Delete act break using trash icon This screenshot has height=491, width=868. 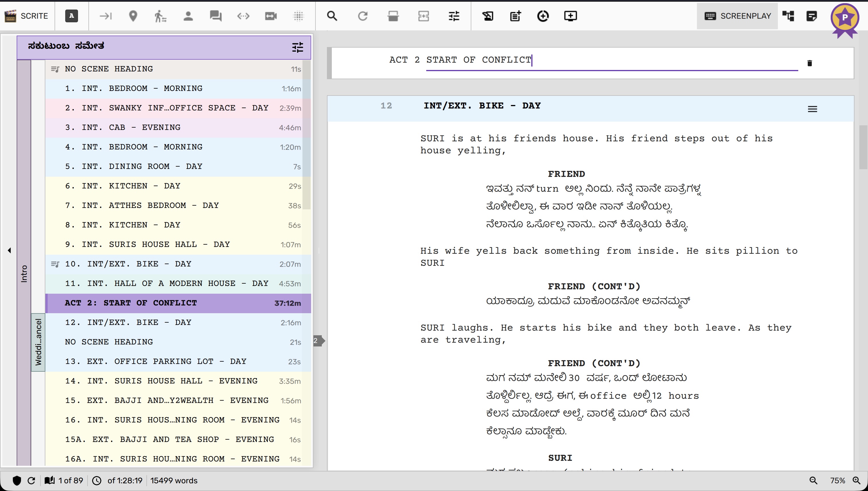point(809,63)
